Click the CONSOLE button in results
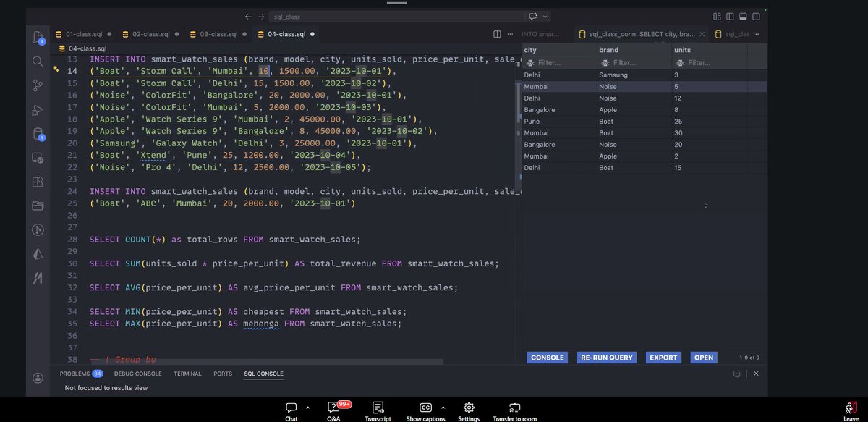The width and height of the screenshot is (868, 422). pos(547,358)
